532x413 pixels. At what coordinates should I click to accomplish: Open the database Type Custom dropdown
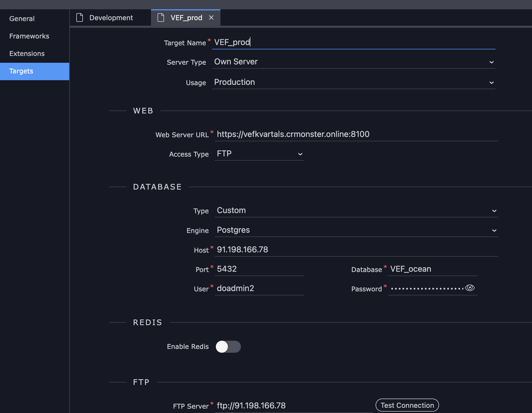[356, 211]
